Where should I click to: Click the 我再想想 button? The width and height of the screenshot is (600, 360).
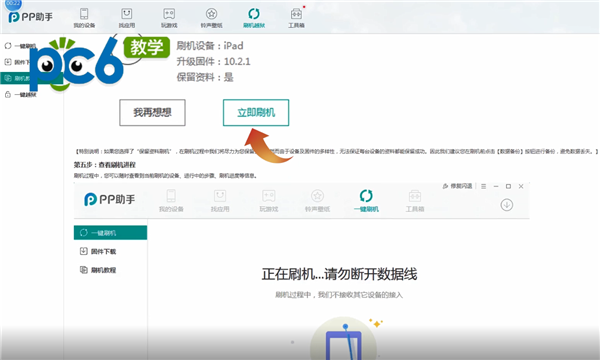click(152, 112)
